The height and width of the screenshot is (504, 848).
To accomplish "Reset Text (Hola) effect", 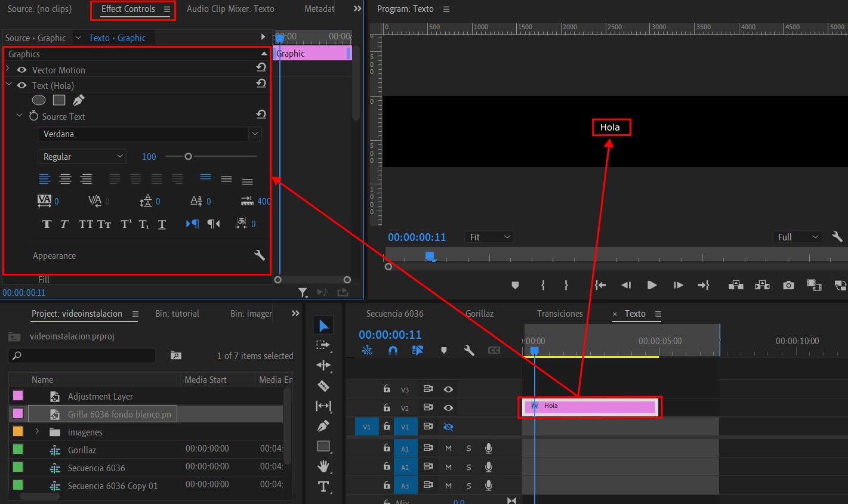I will (x=261, y=83).
